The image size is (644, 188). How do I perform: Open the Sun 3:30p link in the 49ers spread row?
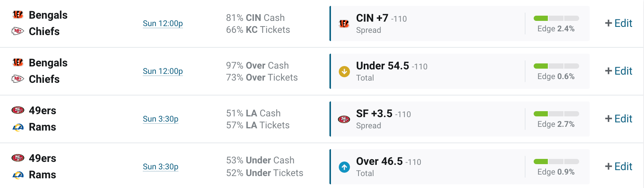click(x=161, y=119)
